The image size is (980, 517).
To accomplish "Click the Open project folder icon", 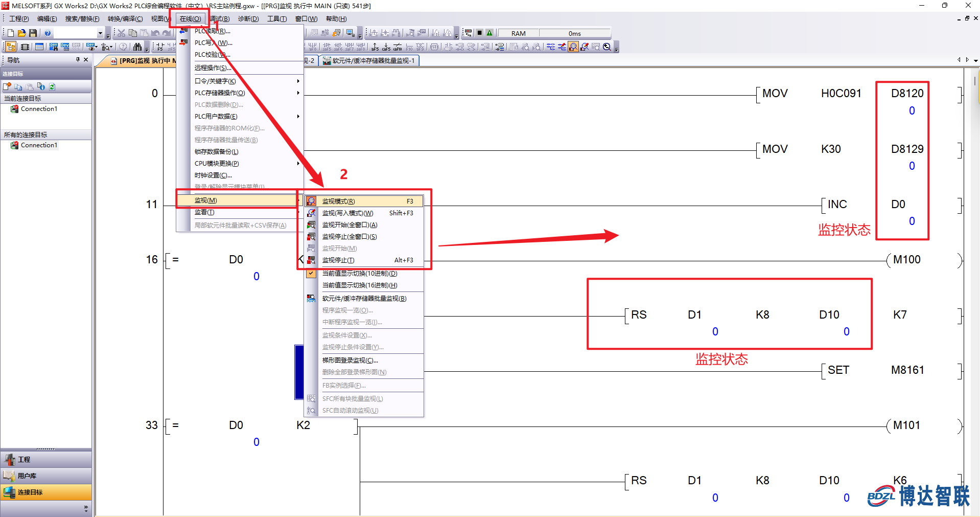I will coord(21,33).
